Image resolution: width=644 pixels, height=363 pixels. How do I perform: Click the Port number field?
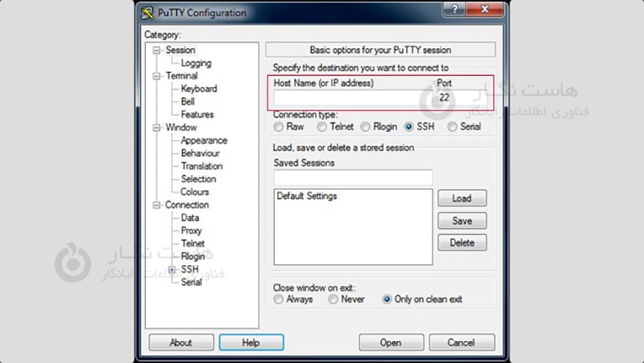coord(460,98)
